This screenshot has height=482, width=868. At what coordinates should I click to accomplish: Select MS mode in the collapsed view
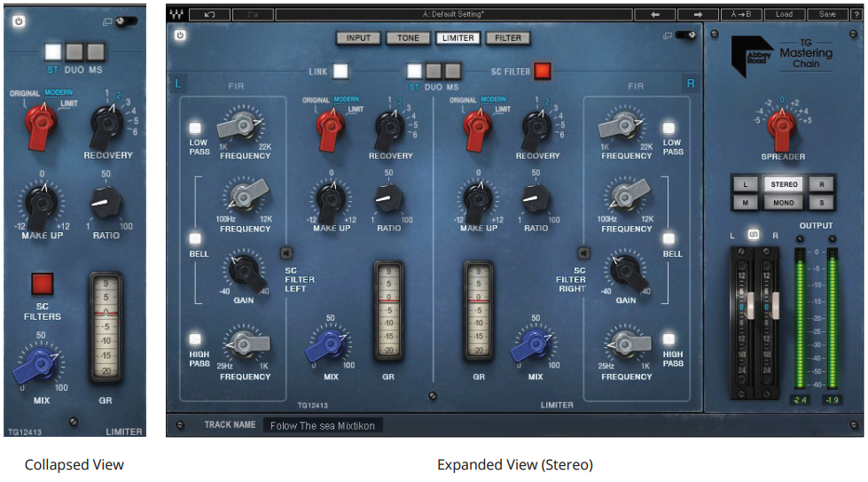(x=95, y=52)
